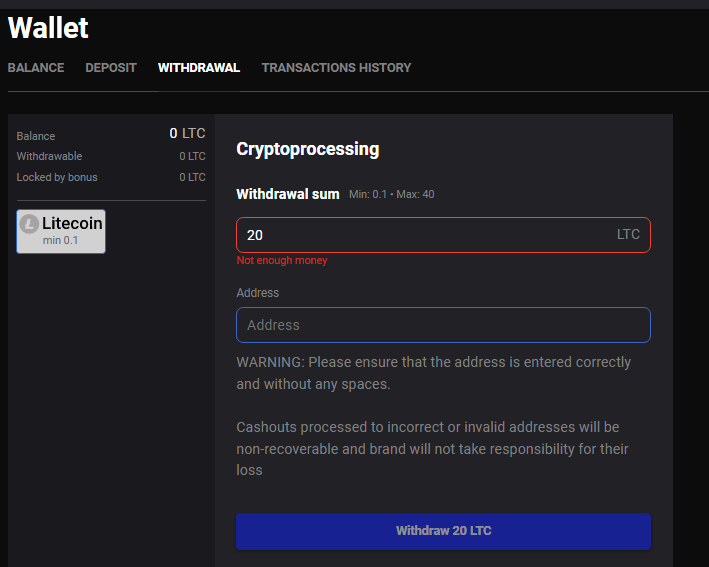Click the address WARNING text
709x567 pixels.
click(433, 373)
